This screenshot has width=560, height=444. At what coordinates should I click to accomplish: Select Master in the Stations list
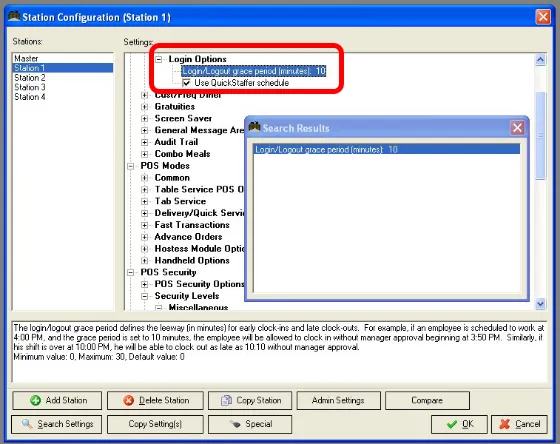coord(62,58)
